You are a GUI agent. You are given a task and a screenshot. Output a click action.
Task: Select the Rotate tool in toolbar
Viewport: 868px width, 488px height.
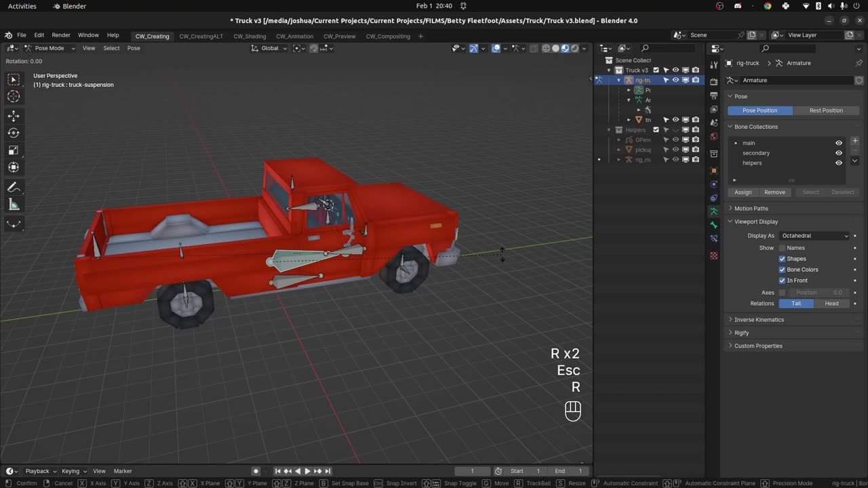pos(14,133)
